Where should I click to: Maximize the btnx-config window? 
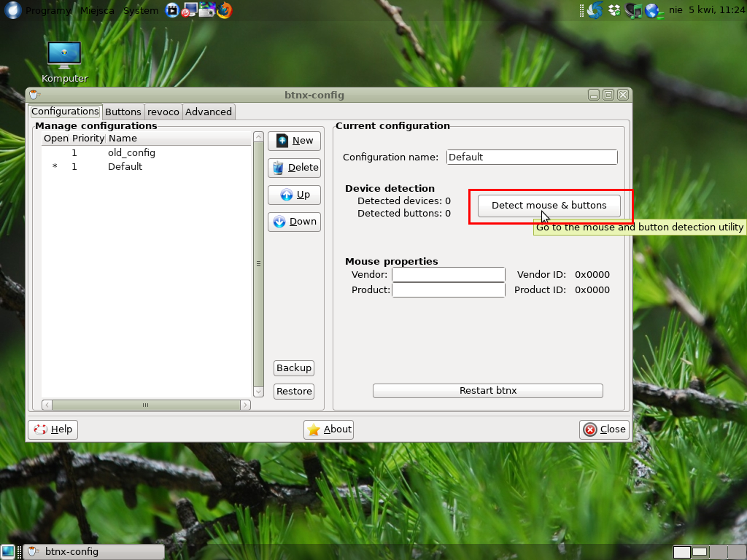click(608, 96)
